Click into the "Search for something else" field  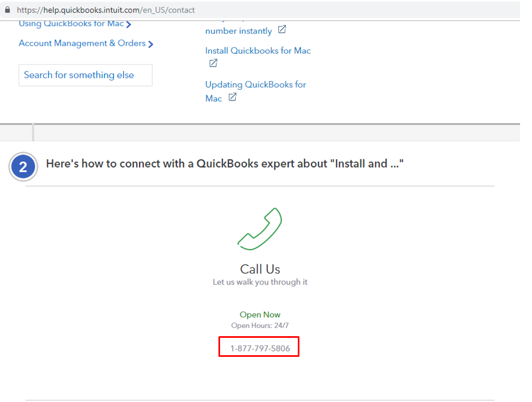(85, 75)
